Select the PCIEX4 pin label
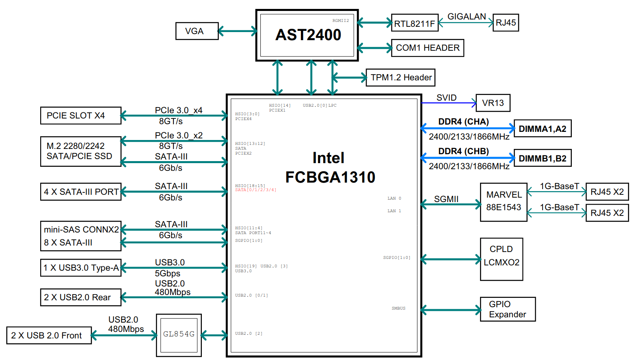This screenshot has width=638, height=364. click(x=243, y=119)
